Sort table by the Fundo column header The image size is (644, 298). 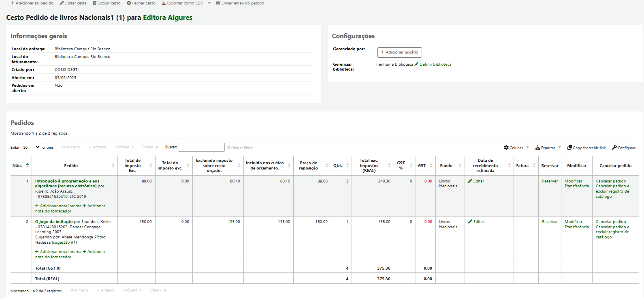[x=450, y=165]
